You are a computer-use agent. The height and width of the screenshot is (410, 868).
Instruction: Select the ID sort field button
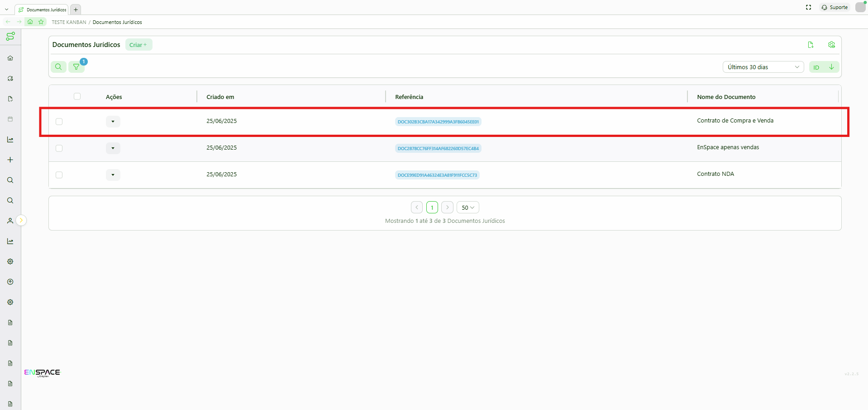(817, 67)
